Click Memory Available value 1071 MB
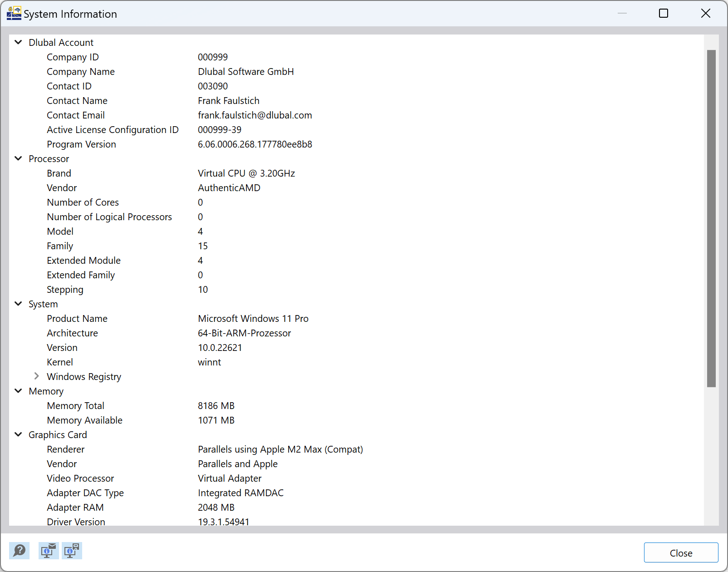Screen dimensions: 728x572 [x=216, y=420]
